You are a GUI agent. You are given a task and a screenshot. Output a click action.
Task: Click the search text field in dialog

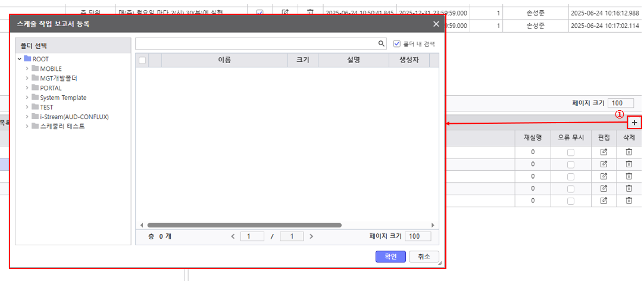click(256, 43)
